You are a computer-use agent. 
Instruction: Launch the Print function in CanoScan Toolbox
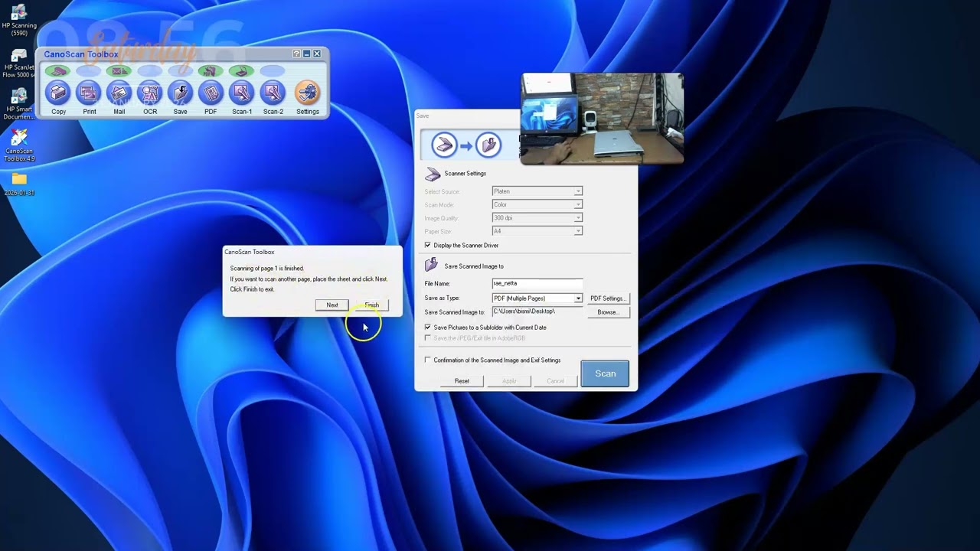pos(89,93)
